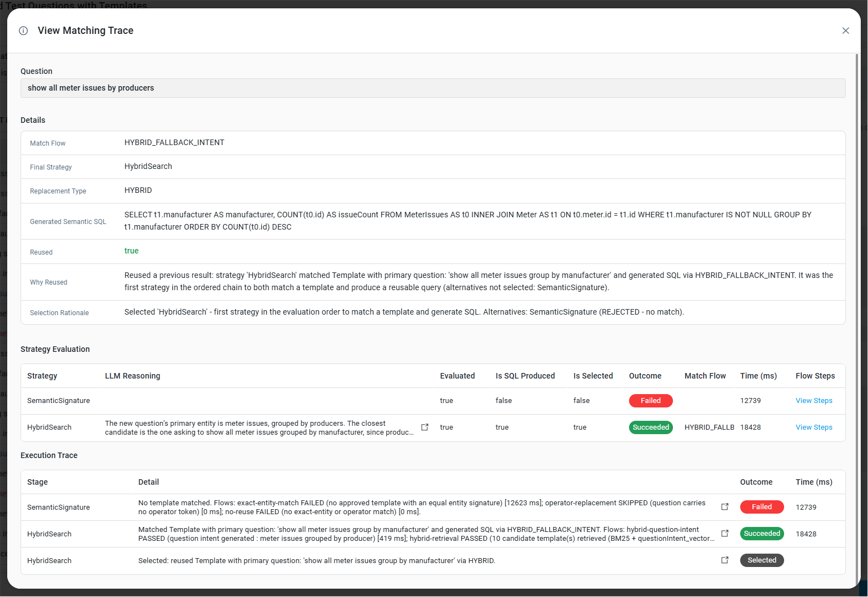Screen dimensions: 868x597
Task: Click the Replacement Type value HYBRID
Action: point(138,191)
